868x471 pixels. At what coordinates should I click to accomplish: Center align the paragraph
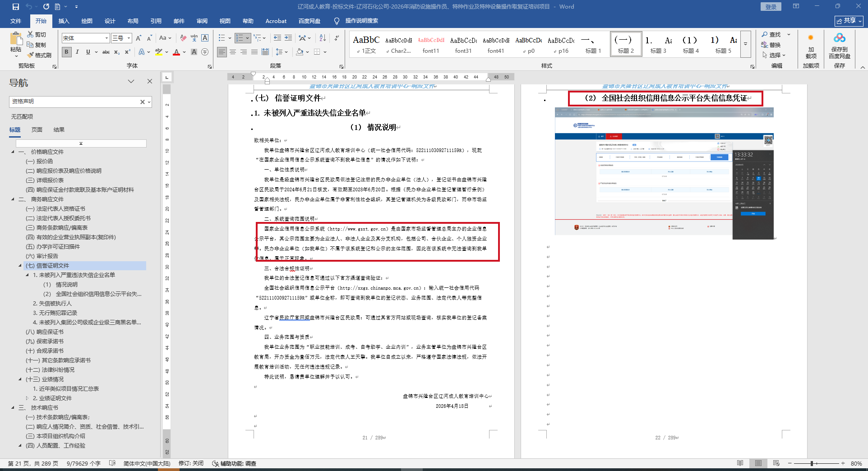point(233,52)
